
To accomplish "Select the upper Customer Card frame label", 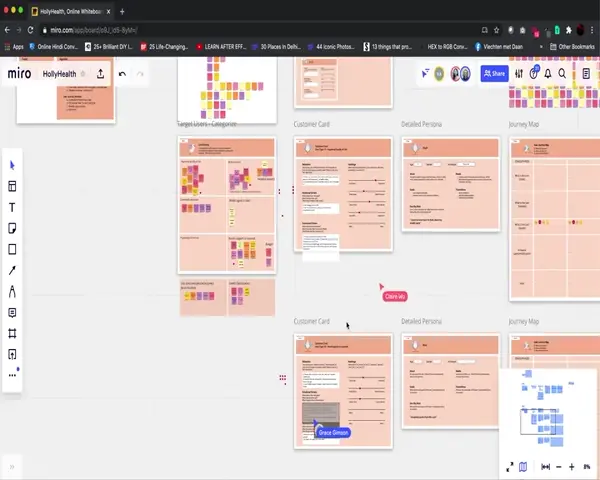I will tap(311, 124).
